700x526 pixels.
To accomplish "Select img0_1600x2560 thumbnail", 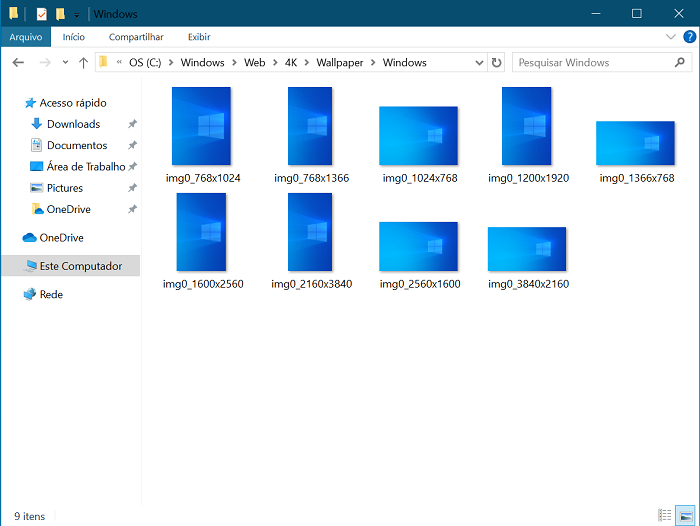I will 201,232.
